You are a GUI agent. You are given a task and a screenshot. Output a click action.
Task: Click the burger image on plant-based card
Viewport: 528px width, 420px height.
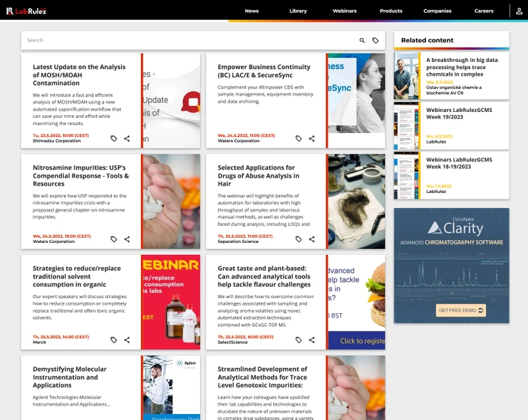[x=357, y=302]
